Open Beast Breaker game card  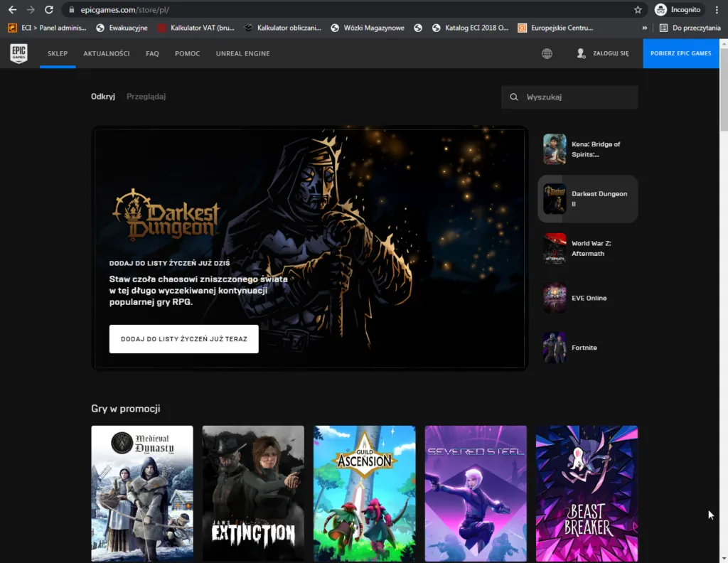[587, 494]
